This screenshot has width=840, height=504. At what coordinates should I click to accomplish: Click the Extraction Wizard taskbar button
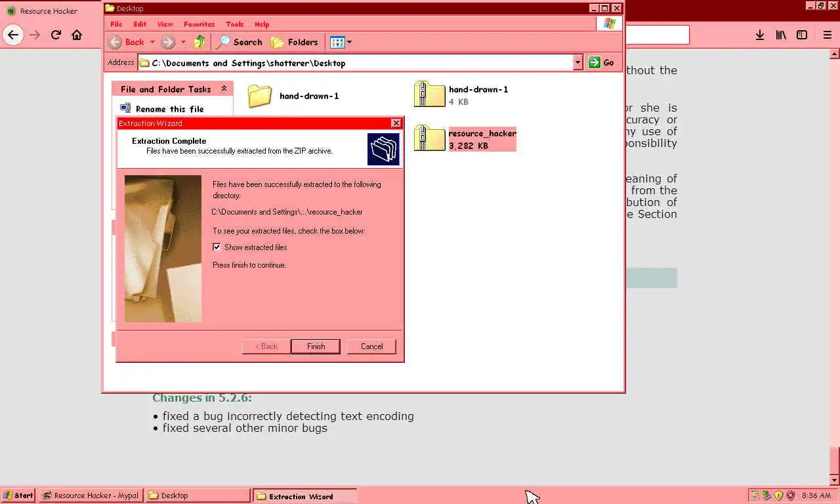click(305, 496)
